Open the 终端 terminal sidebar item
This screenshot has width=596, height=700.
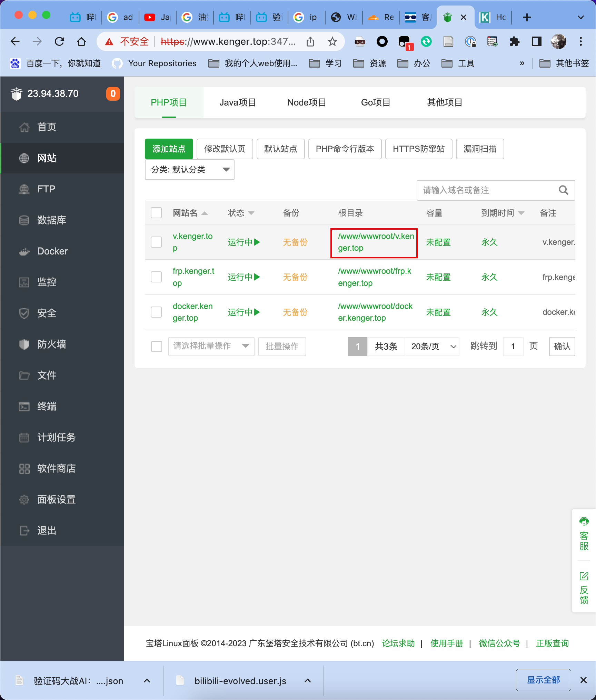click(x=62, y=407)
